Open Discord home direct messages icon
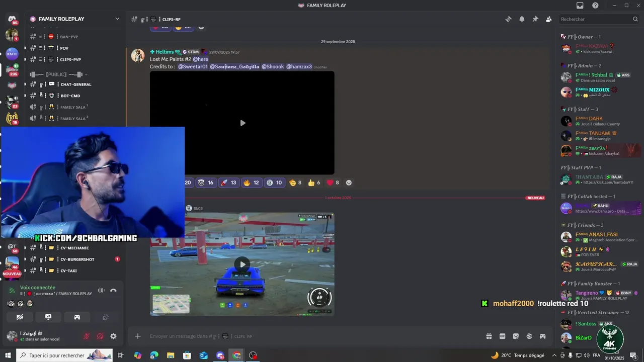 12,19
